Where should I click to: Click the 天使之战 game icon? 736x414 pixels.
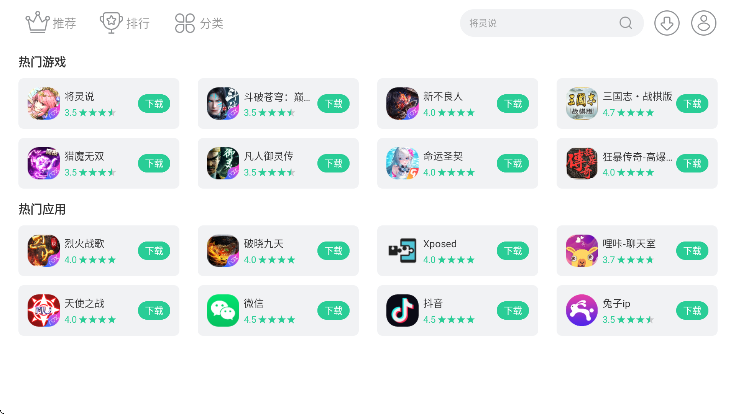click(x=44, y=310)
